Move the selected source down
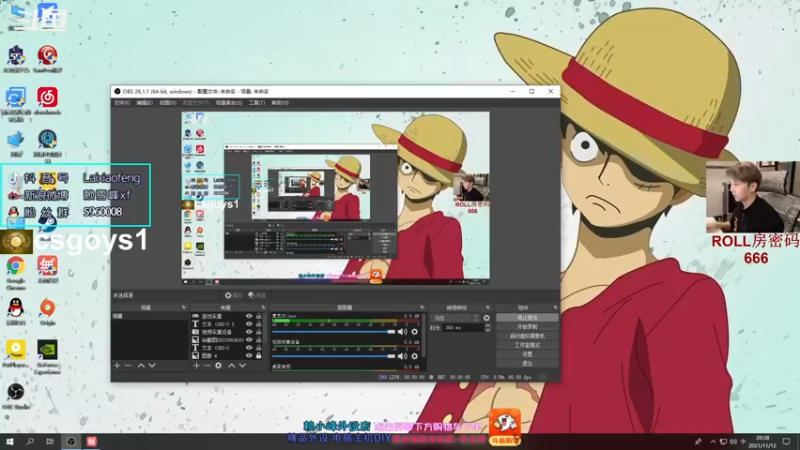 tap(242, 366)
